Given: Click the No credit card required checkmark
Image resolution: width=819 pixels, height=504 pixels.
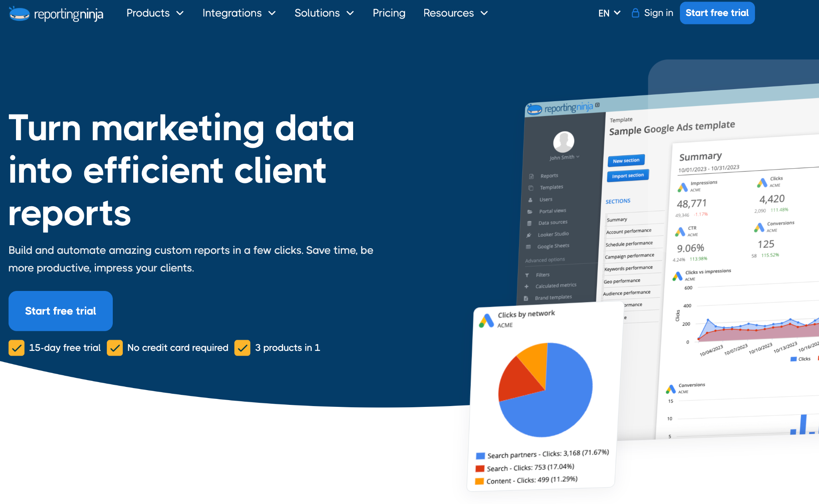Looking at the screenshot, I should pos(115,348).
